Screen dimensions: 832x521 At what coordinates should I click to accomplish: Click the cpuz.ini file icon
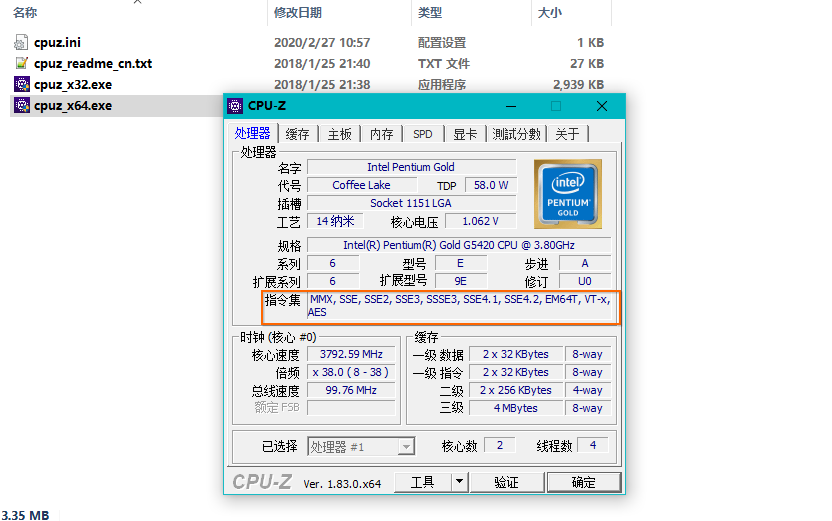coord(22,43)
